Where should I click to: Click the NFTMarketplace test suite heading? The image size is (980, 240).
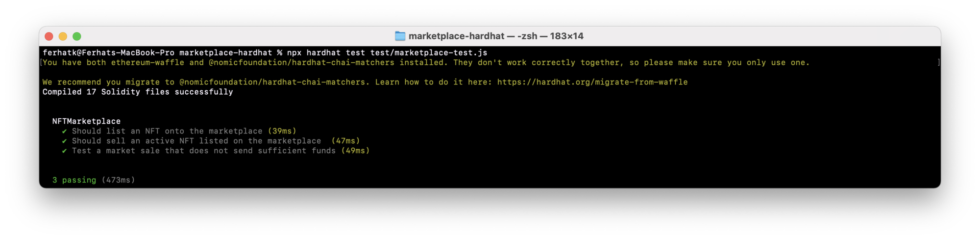click(x=86, y=121)
